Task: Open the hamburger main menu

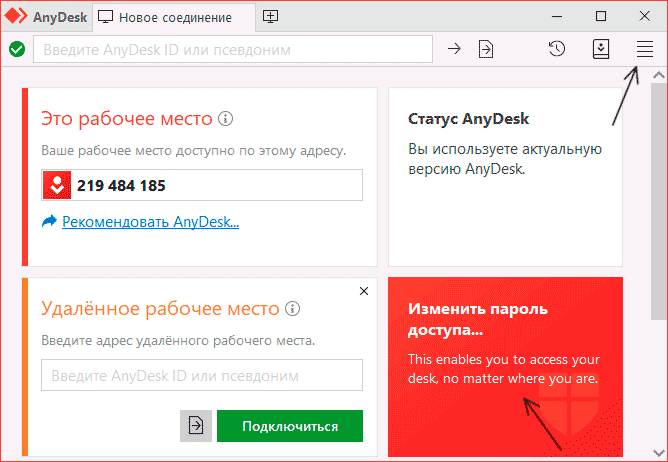Action: click(645, 49)
